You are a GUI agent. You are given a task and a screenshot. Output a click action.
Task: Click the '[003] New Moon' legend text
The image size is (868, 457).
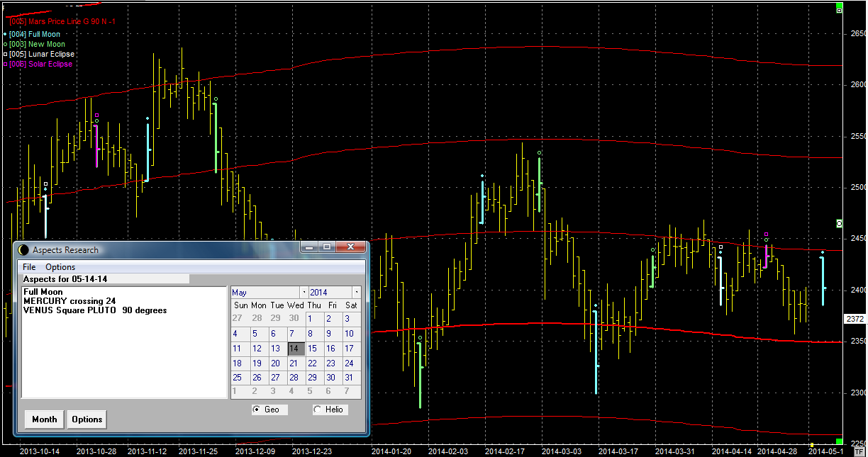(37, 44)
